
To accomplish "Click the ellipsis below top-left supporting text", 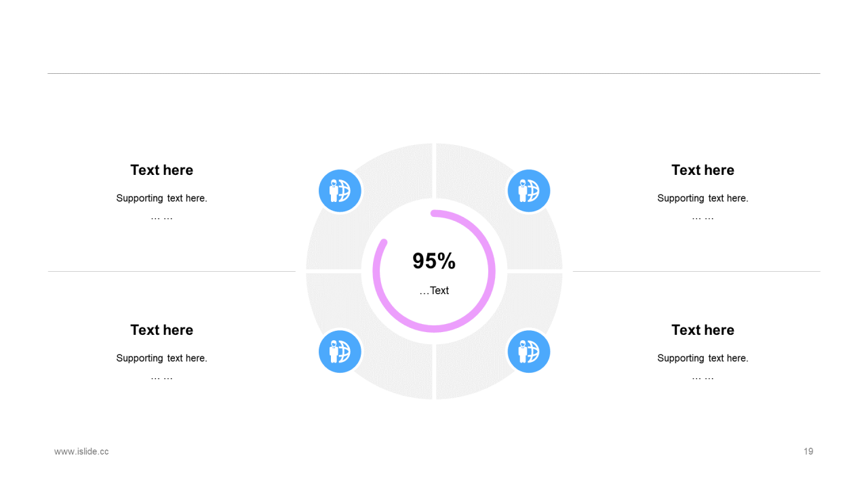I will pos(161,218).
